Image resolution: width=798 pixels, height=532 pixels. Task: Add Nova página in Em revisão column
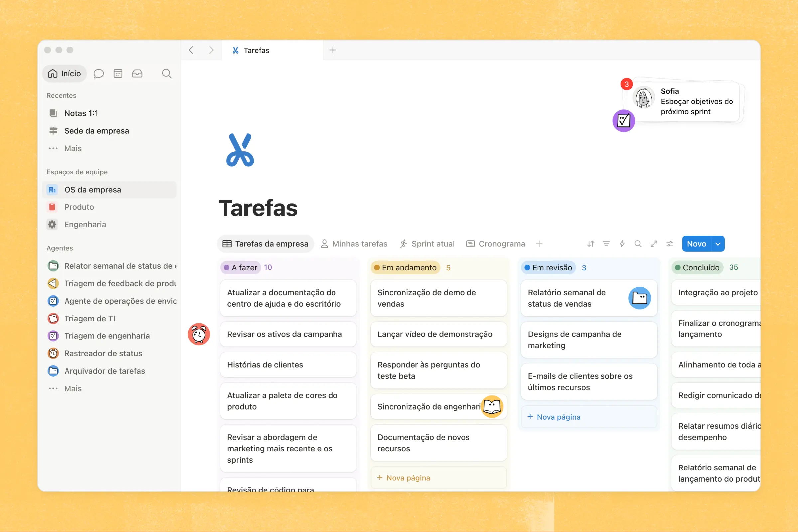[x=589, y=417]
